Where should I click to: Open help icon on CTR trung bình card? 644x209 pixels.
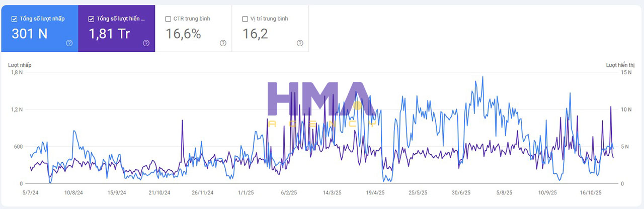point(223,43)
